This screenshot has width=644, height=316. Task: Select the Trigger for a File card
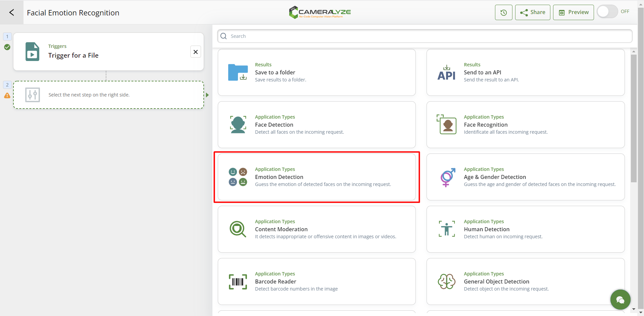[x=108, y=52]
